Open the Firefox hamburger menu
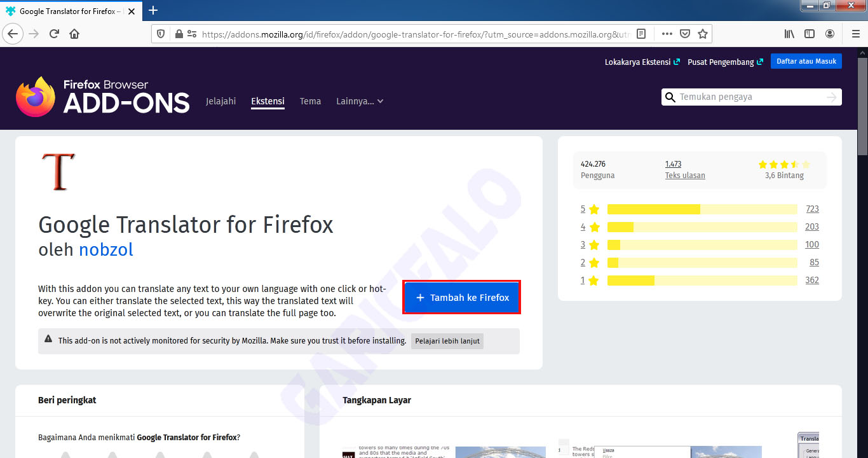This screenshot has width=868, height=458. click(855, 34)
